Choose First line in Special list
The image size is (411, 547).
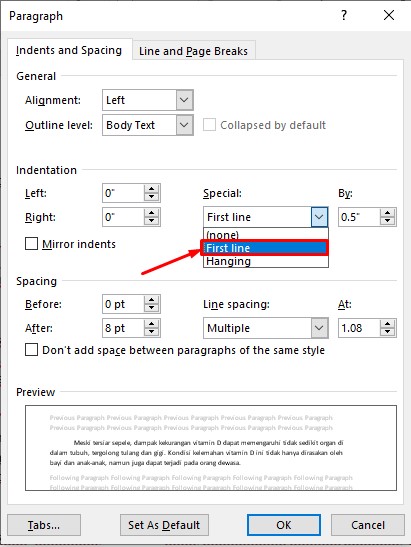click(x=266, y=248)
